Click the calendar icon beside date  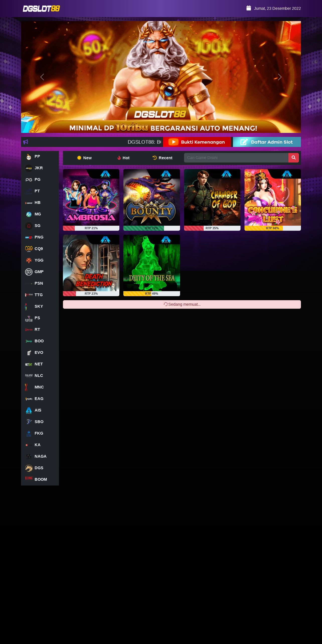point(249,8)
